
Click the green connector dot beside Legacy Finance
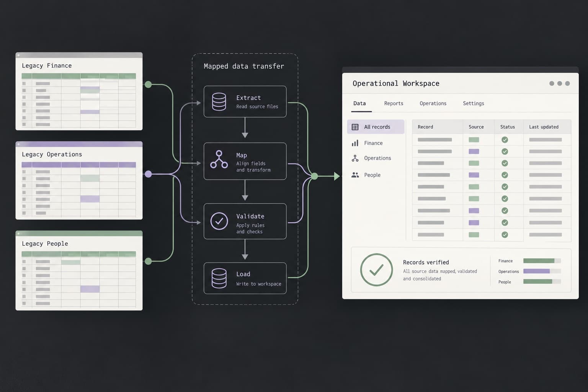click(148, 84)
